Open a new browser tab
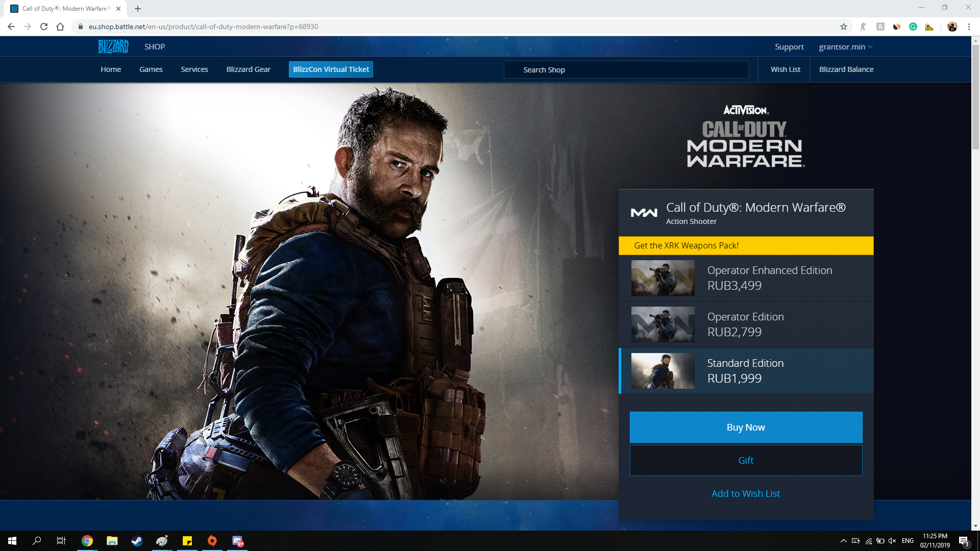980x551 pixels. [x=138, y=9]
